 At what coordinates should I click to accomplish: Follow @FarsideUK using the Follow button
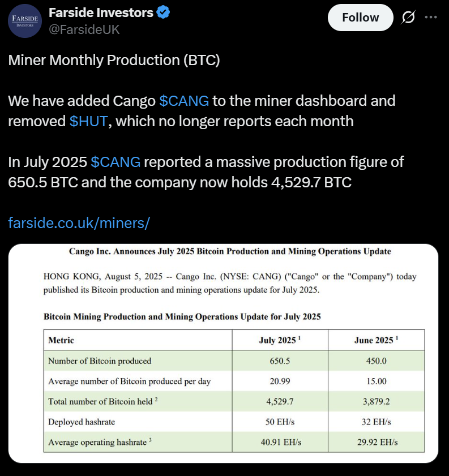coord(360,17)
